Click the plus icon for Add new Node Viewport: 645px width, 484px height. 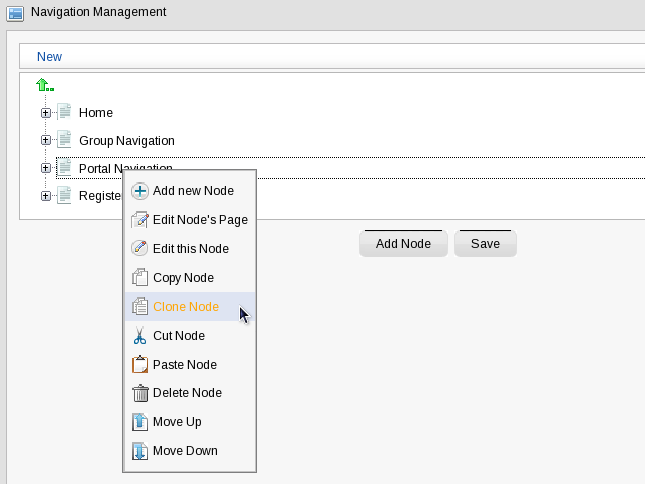[140, 191]
